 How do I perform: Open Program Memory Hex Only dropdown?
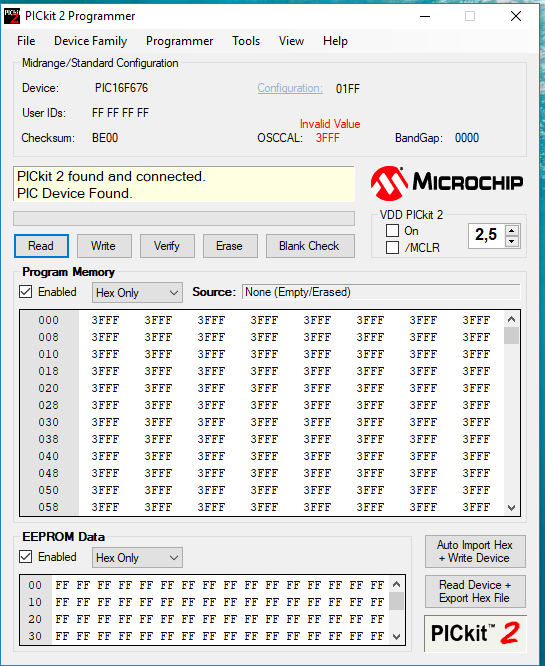pos(137,293)
